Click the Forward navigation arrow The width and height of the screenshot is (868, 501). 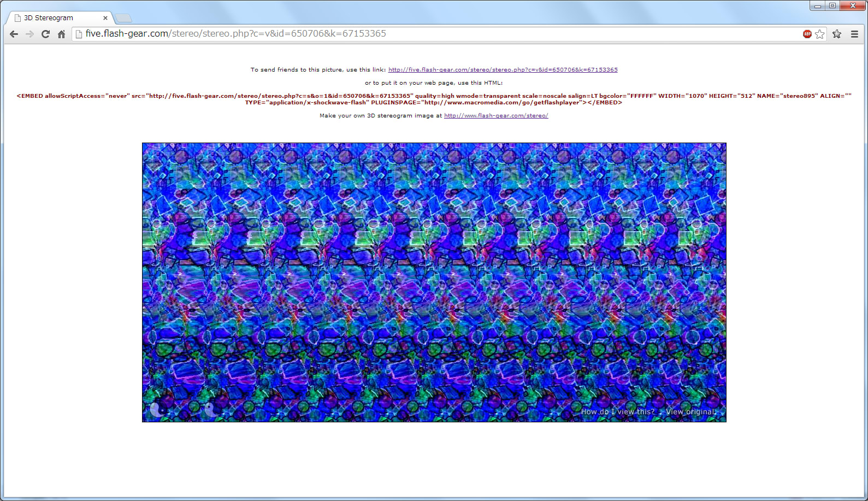(x=30, y=34)
